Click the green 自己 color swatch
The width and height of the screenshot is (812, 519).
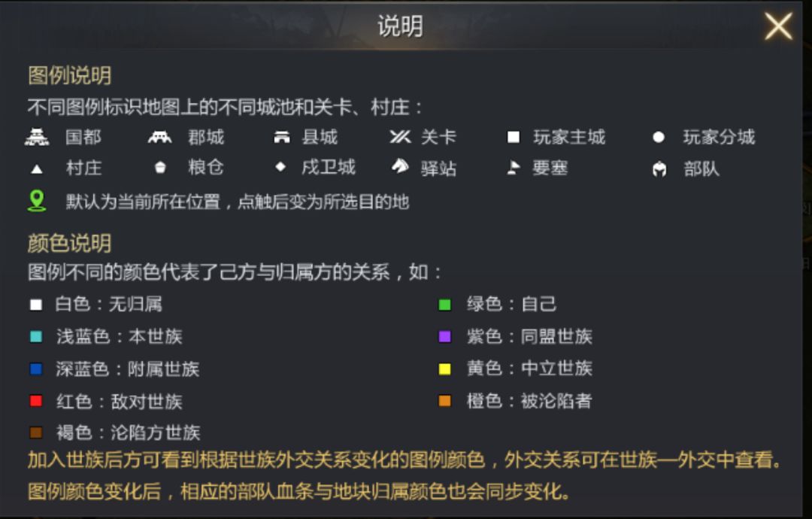[x=445, y=305]
